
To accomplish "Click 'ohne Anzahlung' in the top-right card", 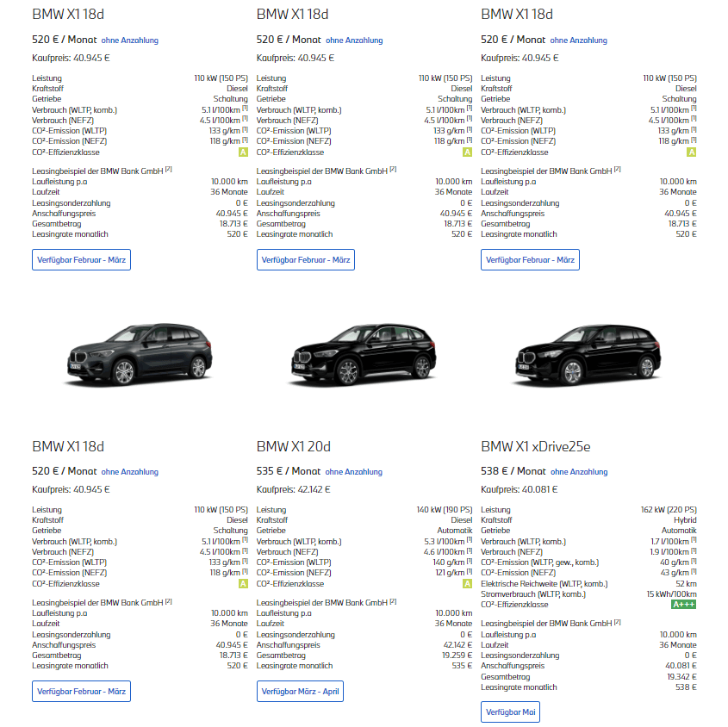I will pyautogui.click(x=578, y=40).
